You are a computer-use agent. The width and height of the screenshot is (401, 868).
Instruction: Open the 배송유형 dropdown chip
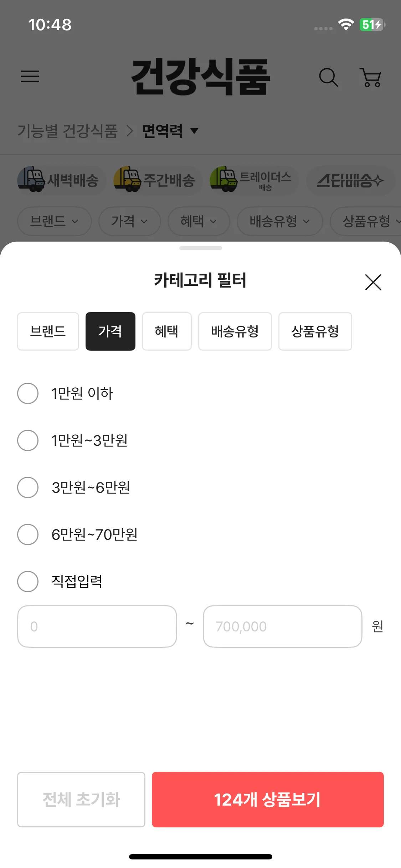(x=279, y=221)
